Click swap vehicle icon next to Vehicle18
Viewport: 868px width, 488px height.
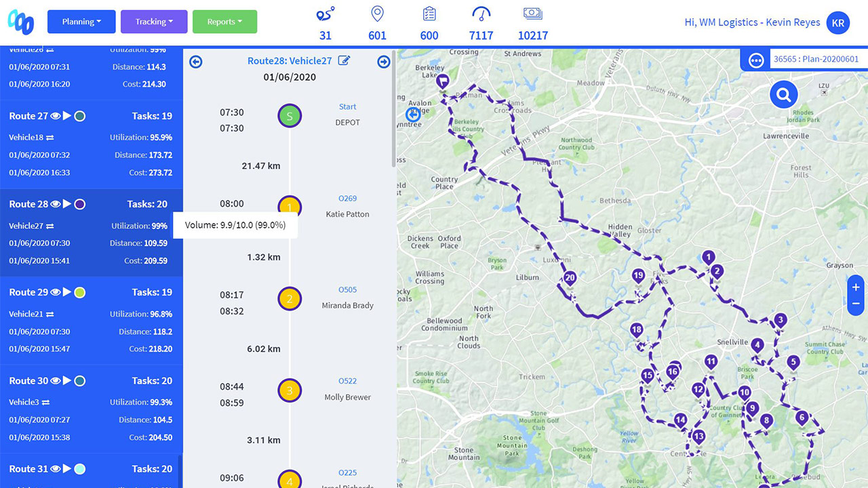[50, 138]
